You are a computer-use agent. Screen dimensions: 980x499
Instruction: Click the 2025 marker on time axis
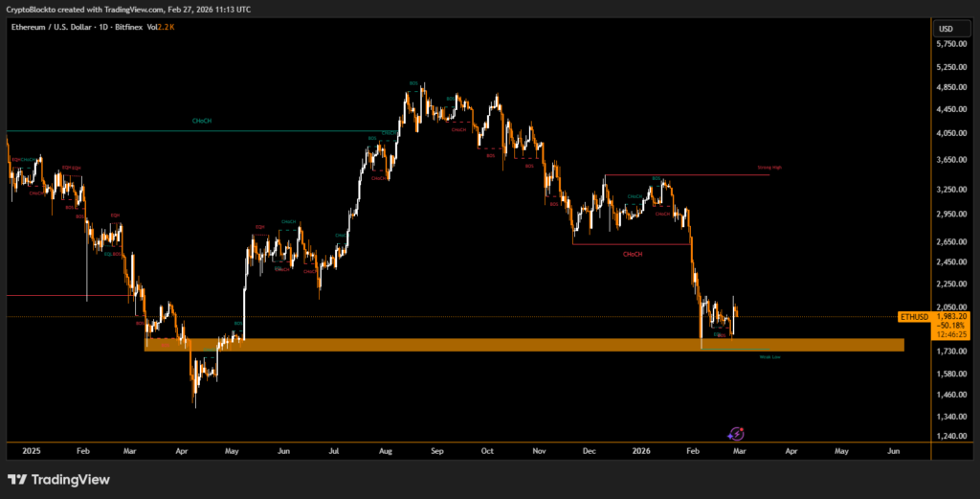tap(32, 450)
